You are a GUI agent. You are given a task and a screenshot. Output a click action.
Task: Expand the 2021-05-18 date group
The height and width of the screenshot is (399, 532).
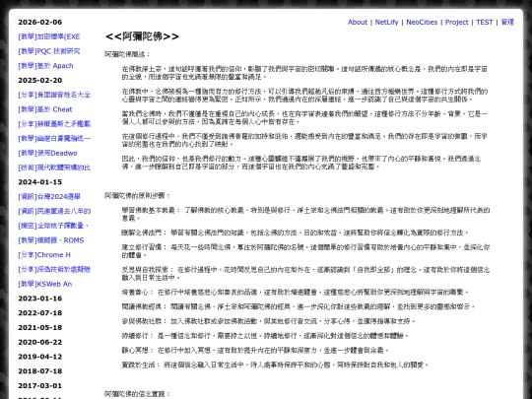tap(40, 328)
